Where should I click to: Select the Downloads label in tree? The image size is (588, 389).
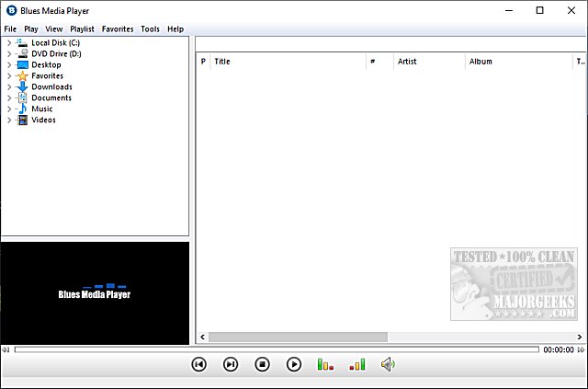point(51,86)
